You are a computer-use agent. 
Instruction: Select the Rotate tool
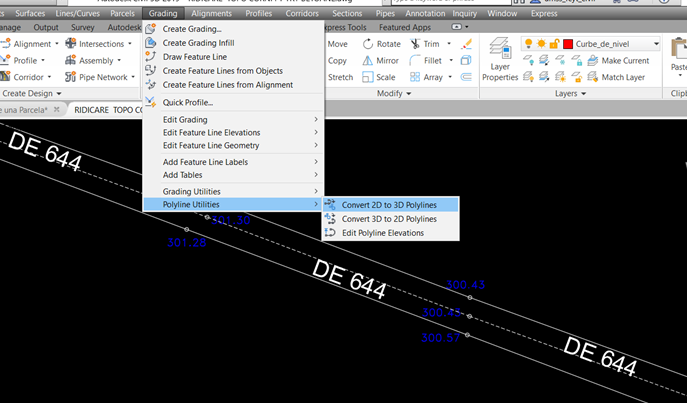point(382,44)
